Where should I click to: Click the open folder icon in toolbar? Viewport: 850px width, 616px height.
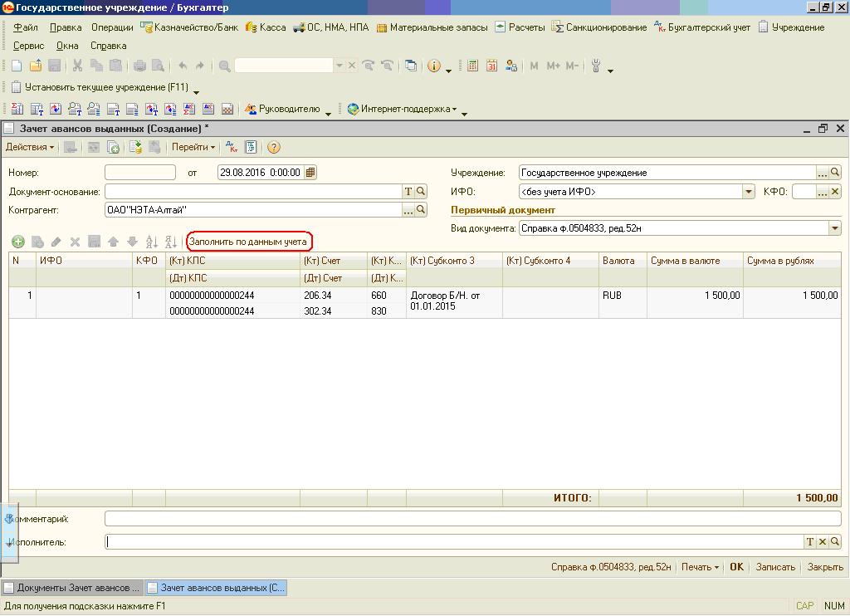(36, 66)
